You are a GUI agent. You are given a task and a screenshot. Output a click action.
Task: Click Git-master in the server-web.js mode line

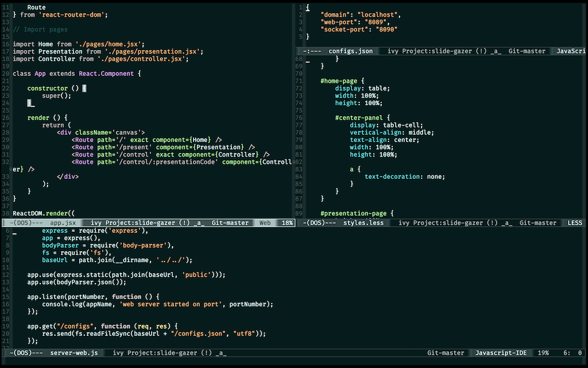tap(446, 352)
